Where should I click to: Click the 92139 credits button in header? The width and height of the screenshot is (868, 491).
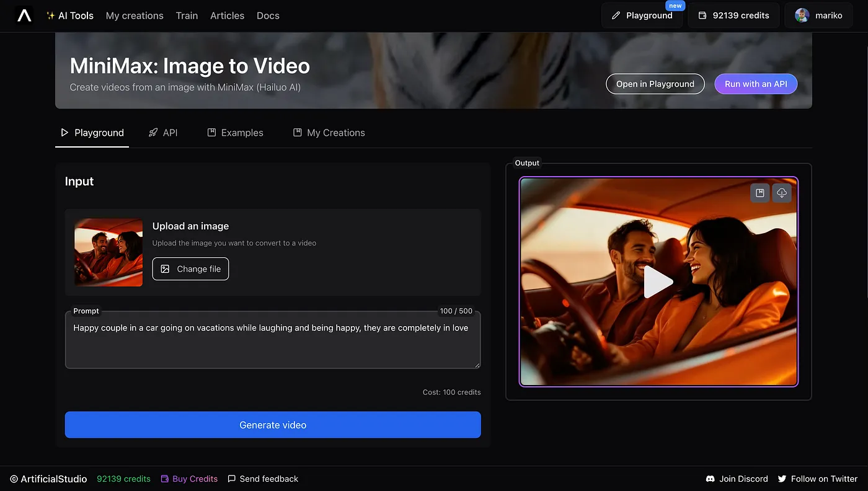click(733, 15)
